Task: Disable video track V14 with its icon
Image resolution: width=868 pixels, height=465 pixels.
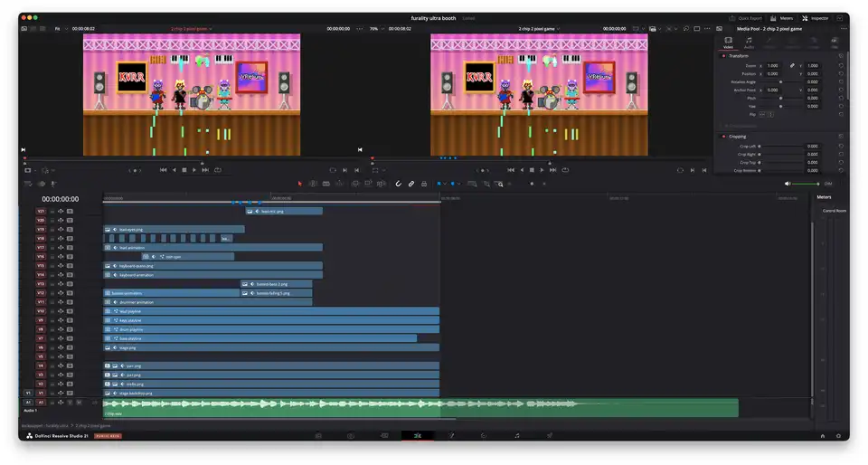Action: pos(70,275)
